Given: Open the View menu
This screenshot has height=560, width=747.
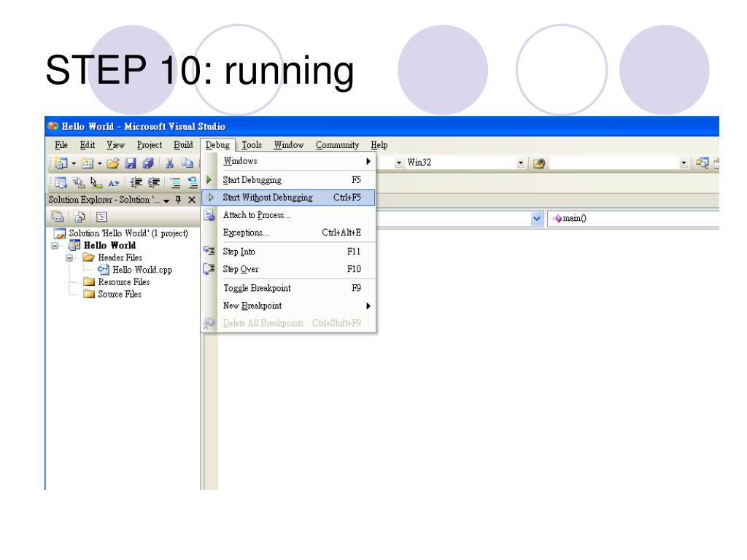Looking at the screenshot, I should (116, 145).
